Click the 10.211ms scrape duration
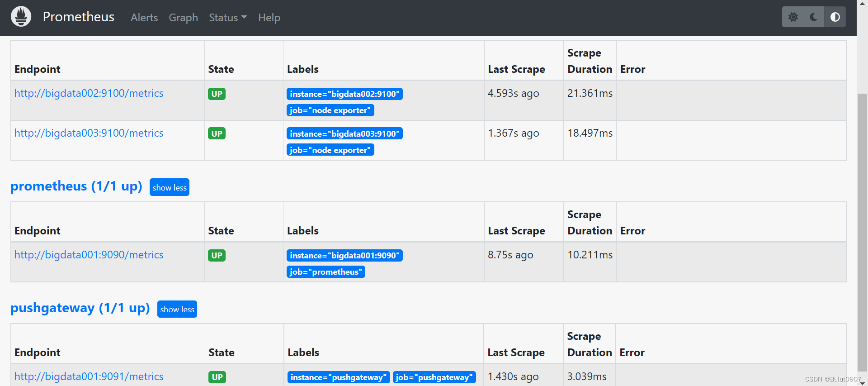The height and width of the screenshot is (386, 868). 590,255
